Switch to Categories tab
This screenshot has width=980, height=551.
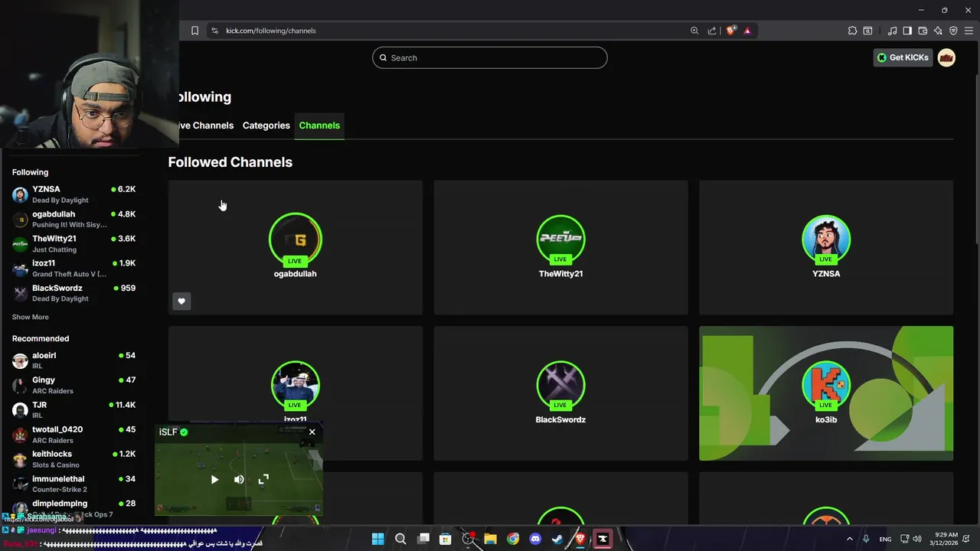266,126
